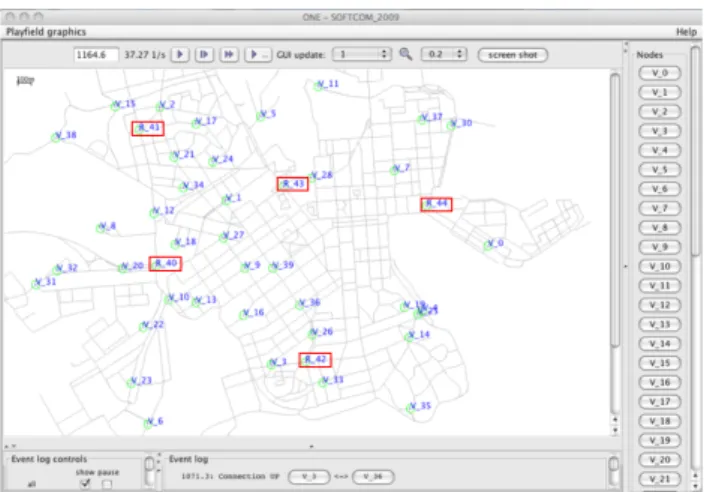The width and height of the screenshot is (704, 492).
Task: Click the play simulation button
Action: [180, 54]
